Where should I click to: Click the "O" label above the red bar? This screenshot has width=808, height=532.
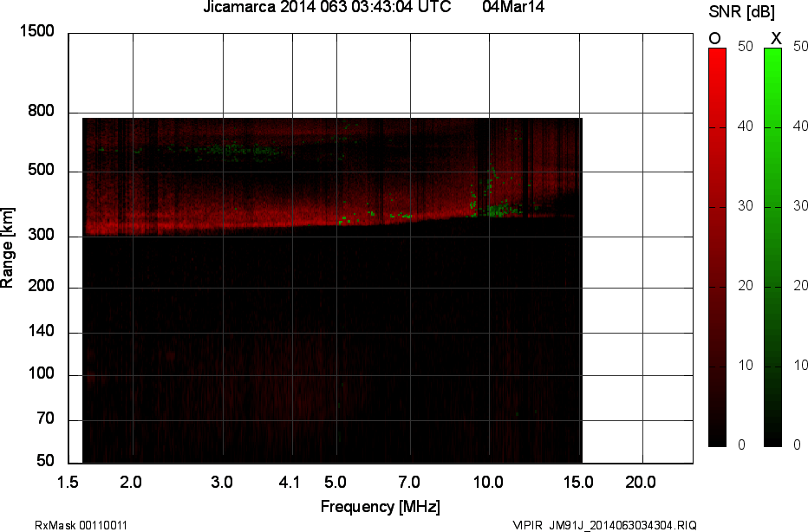pyautogui.click(x=715, y=37)
